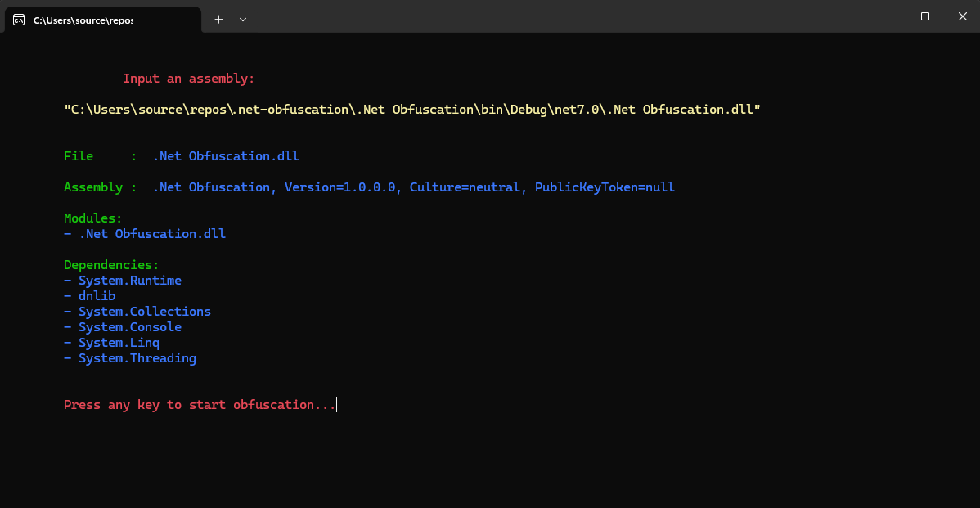The width and height of the screenshot is (980, 508).
Task: Click the "System.Collections" dependency entry
Action: [145, 312]
